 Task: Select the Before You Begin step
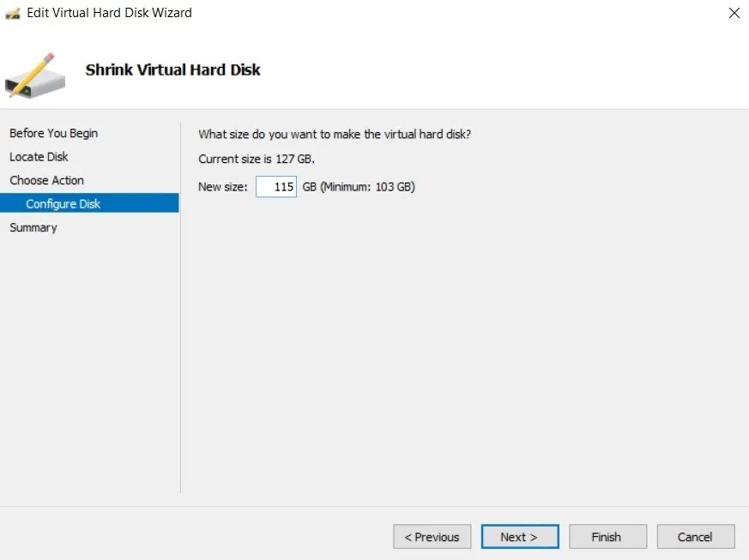tap(53, 133)
